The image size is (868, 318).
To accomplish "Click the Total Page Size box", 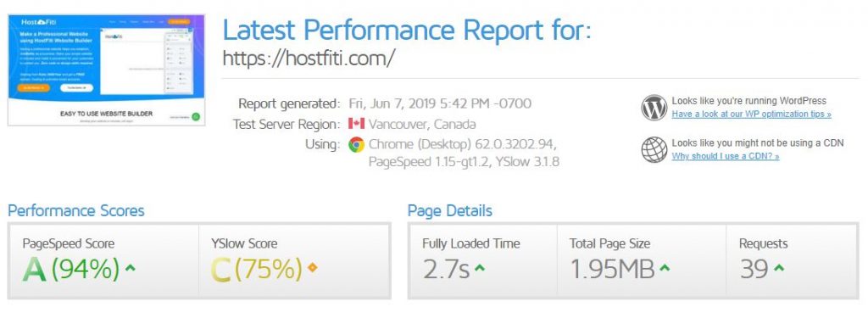I will point(641,261).
